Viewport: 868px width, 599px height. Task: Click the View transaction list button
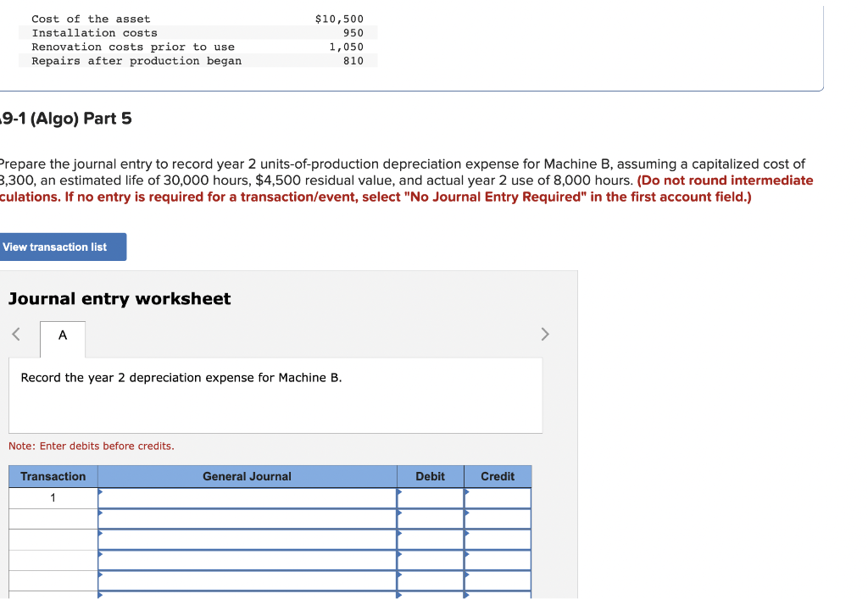point(63,247)
